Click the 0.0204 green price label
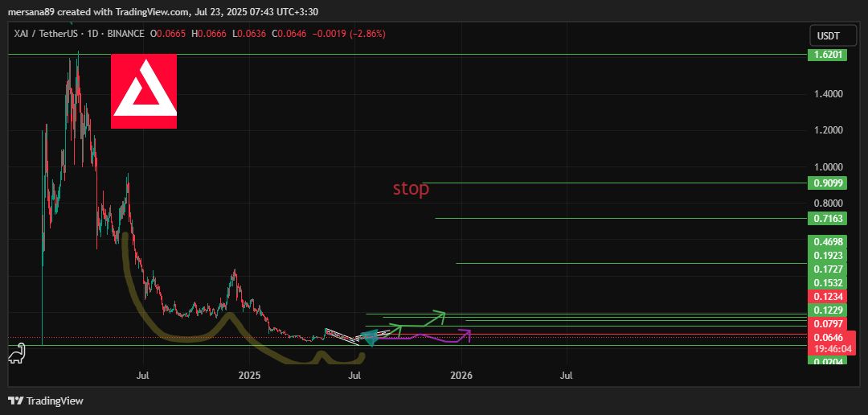 tap(828, 360)
